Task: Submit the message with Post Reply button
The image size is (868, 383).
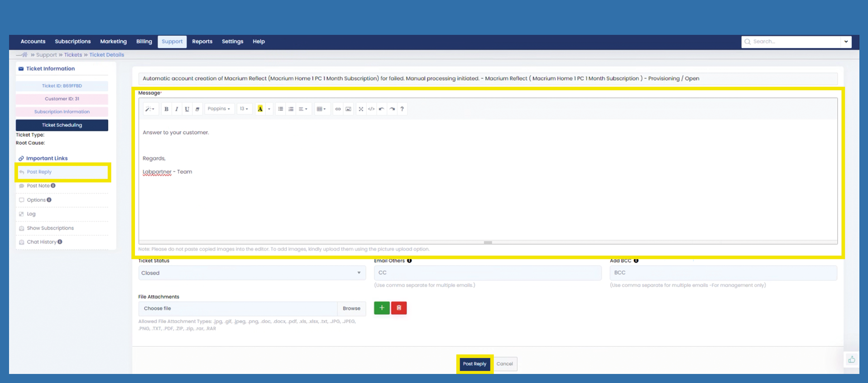Action: tap(474, 364)
